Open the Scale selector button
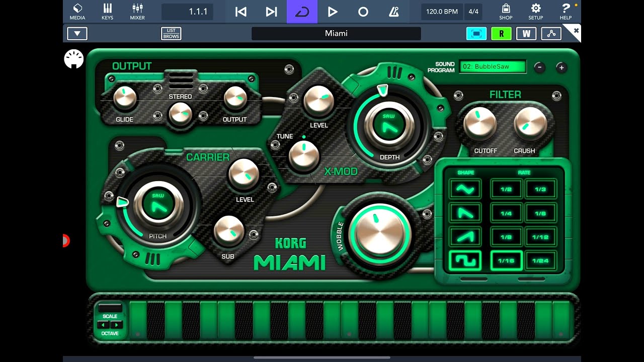The width and height of the screenshot is (644, 362). pyautogui.click(x=110, y=308)
